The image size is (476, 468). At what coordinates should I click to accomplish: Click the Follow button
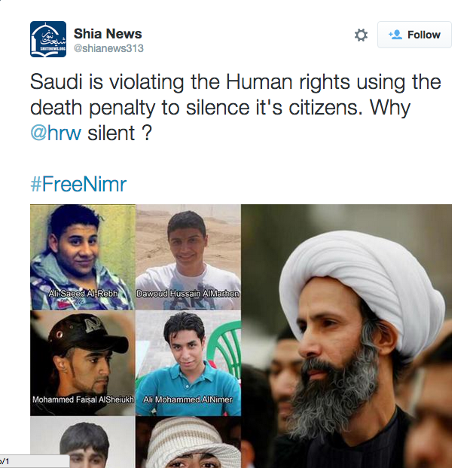(x=414, y=35)
